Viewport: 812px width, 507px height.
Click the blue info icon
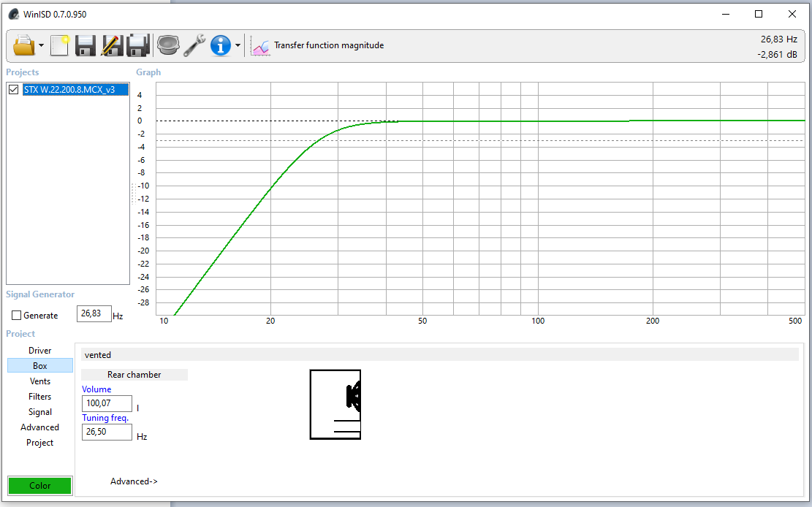pyautogui.click(x=221, y=45)
